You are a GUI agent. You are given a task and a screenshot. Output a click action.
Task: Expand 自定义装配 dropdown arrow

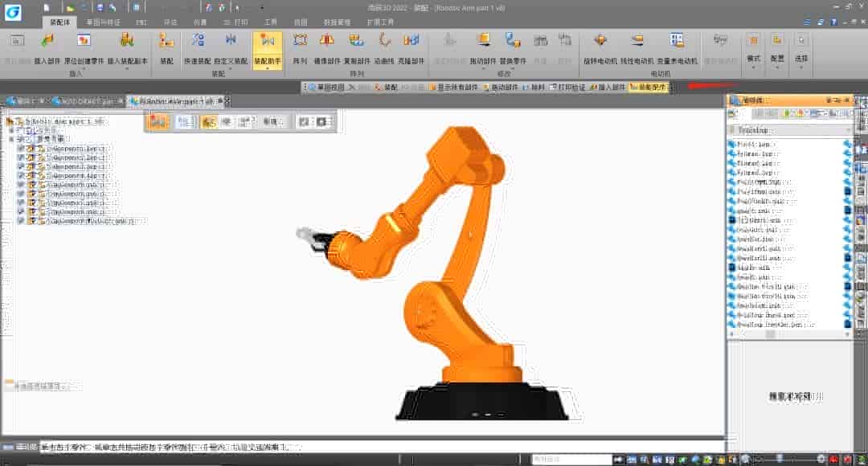point(231,68)
